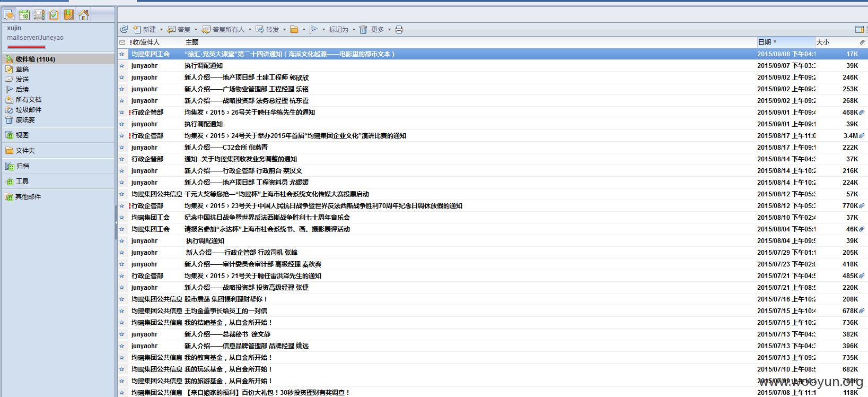This screenshot has height=397, width=868.
Task: Open the To-Do clipboard checklist icon
Action: [54, 15]
